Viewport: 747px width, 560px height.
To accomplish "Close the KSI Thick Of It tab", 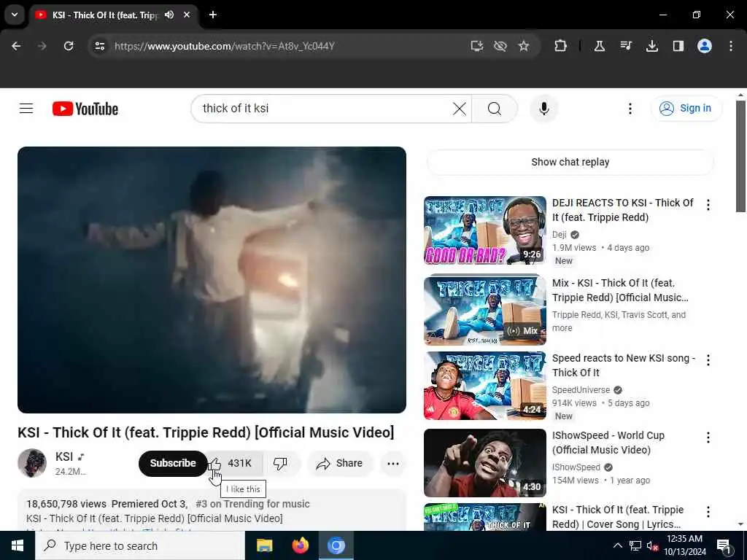I will 187,15.
